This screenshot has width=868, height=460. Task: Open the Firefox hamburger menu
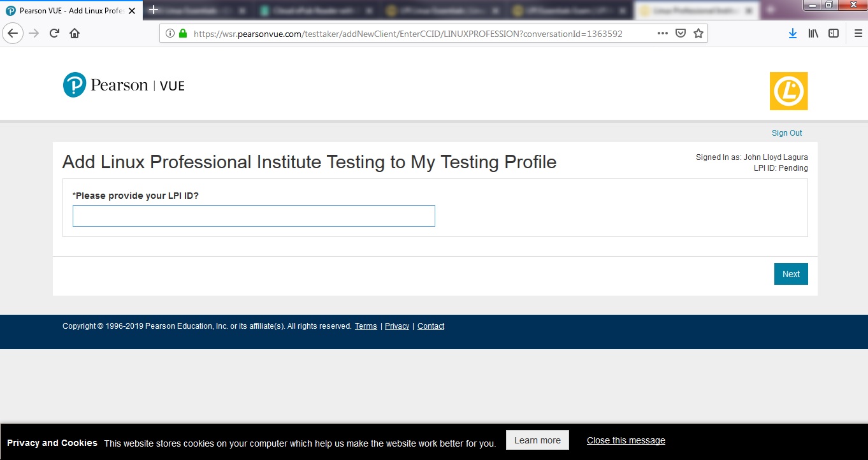(858, 34)
